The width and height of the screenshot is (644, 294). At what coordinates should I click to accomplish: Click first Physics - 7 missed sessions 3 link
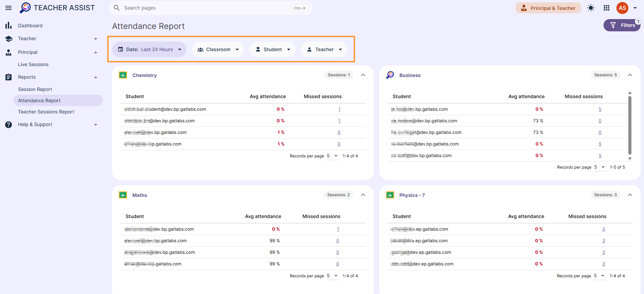pos(603,229)
